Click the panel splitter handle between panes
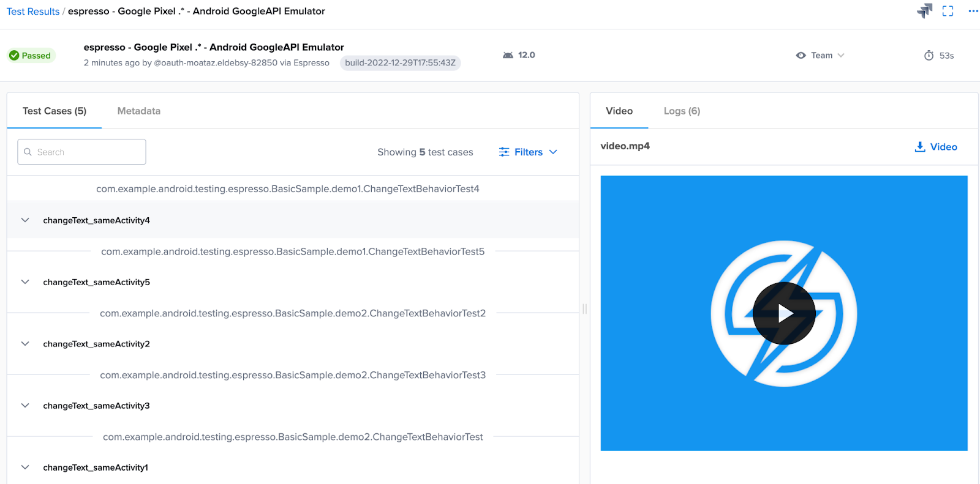Image resolution: width=980 pixels, height=484 pixels. pos(584,309)
